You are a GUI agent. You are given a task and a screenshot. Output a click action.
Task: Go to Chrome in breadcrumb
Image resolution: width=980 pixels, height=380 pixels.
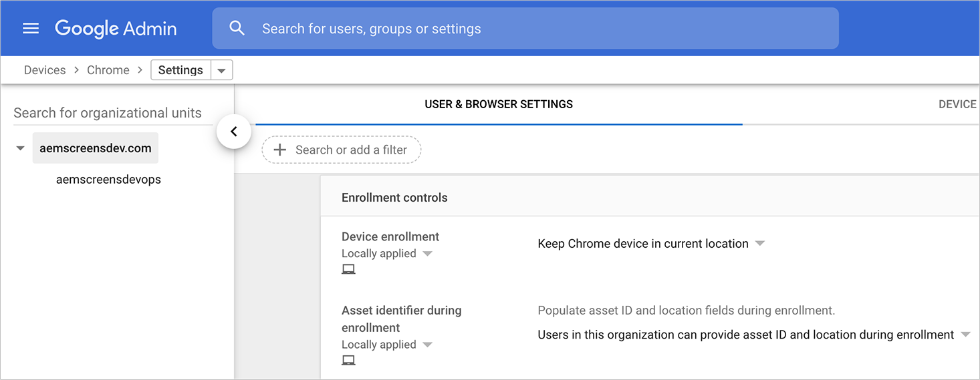point(108,70)
